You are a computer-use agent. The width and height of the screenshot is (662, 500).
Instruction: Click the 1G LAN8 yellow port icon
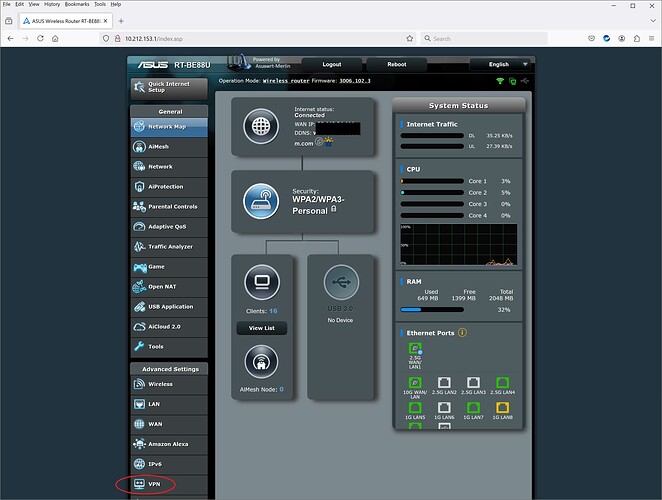[502, 408]
